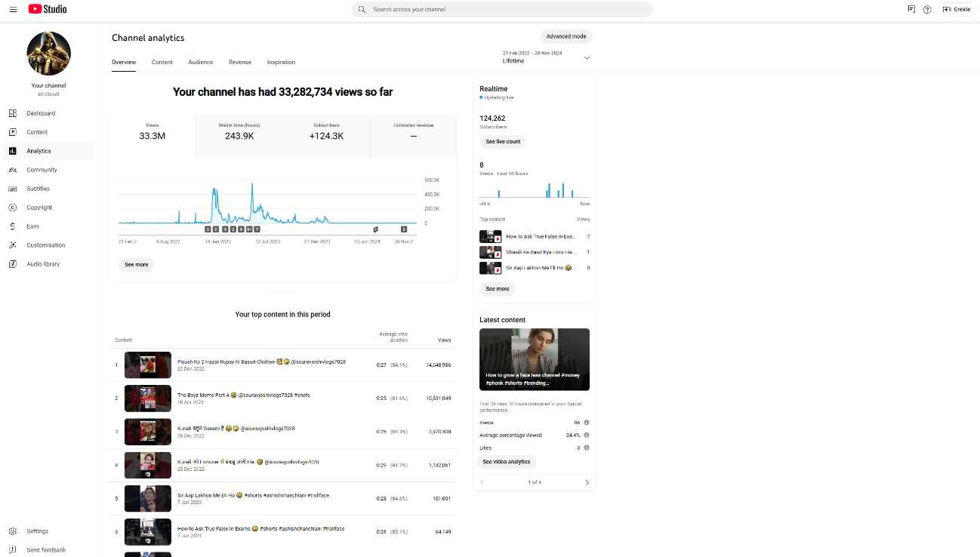Open Audio library in the sidebar
Screen dimensions: 980x557
tap(49, 264)
